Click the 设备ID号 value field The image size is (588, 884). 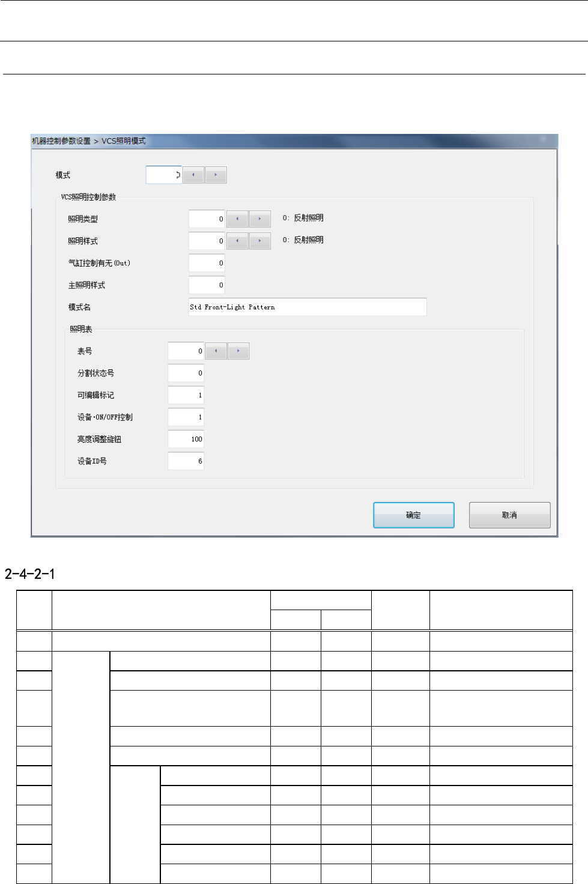pos(186,461)
